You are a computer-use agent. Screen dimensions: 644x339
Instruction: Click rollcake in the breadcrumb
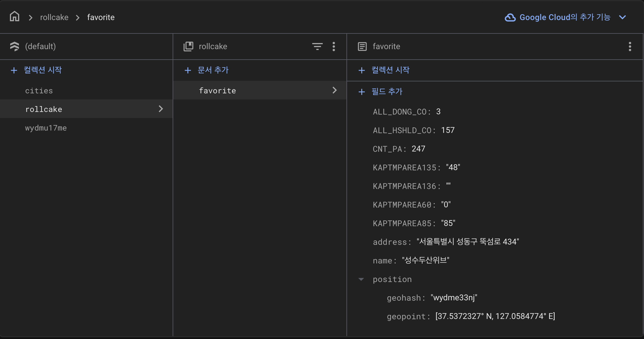(x=54, y=17)
